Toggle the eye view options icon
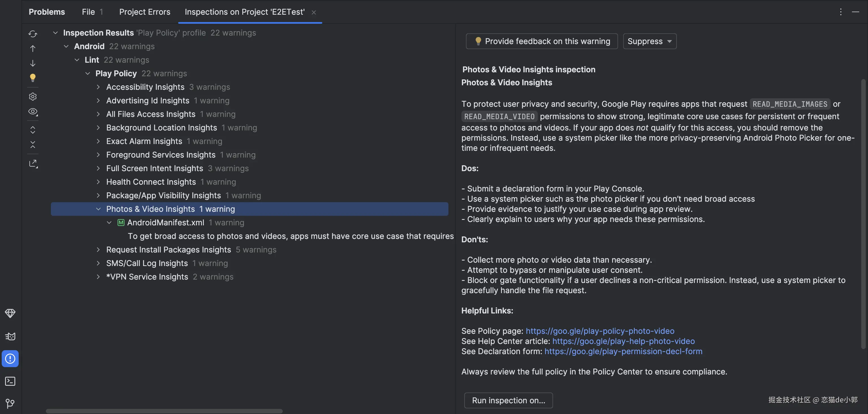 tap(33, 112)
